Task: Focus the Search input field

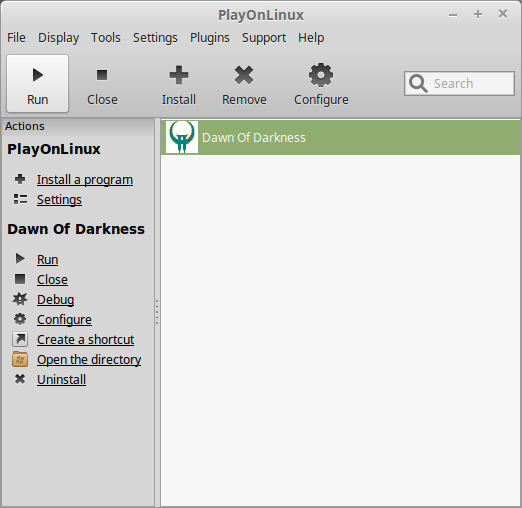Action: tap(459, 83)
